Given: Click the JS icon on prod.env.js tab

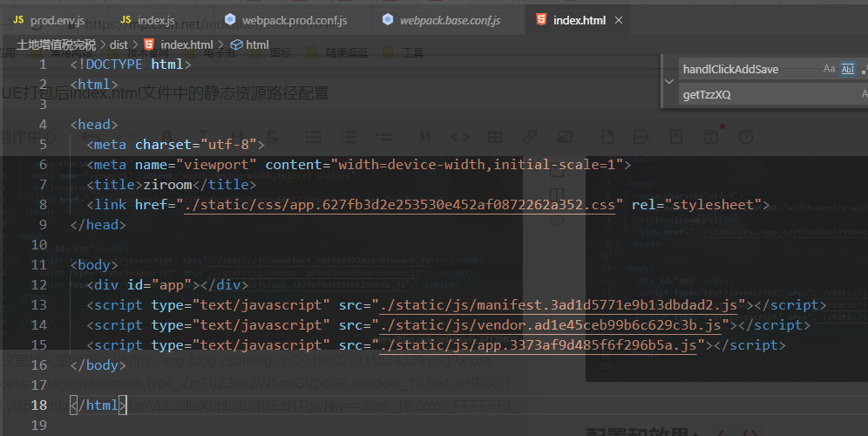Looking at the screenshot, I should 18,20.
